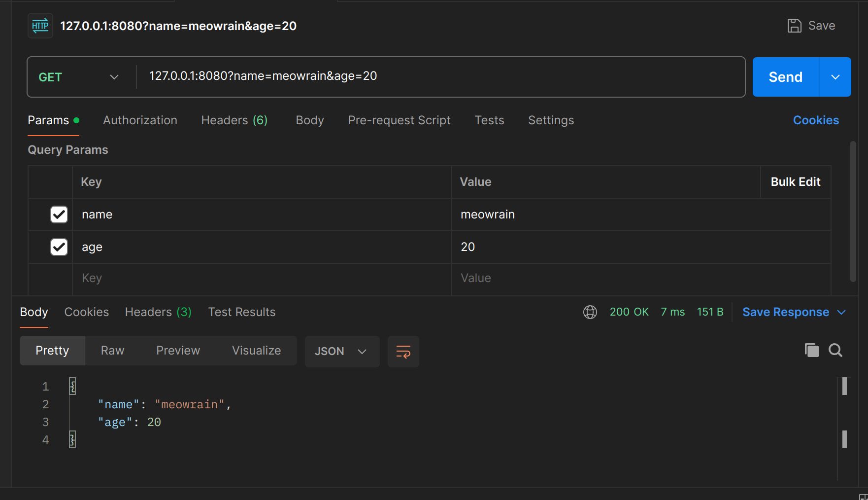Viewport: 868px width, 500px height.
Task: Click the Save floppy disk icon
Action: click(x=794, y=26)
